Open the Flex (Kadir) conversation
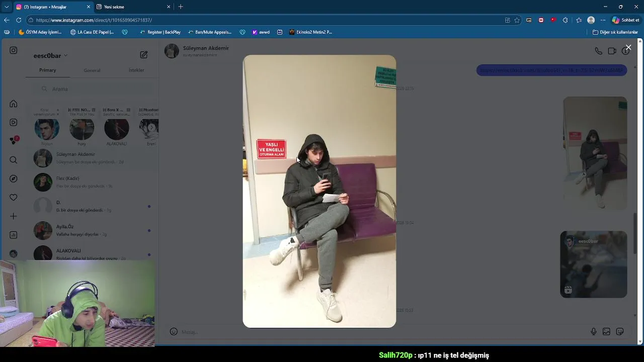644x362 pixels. pos(92,182)
